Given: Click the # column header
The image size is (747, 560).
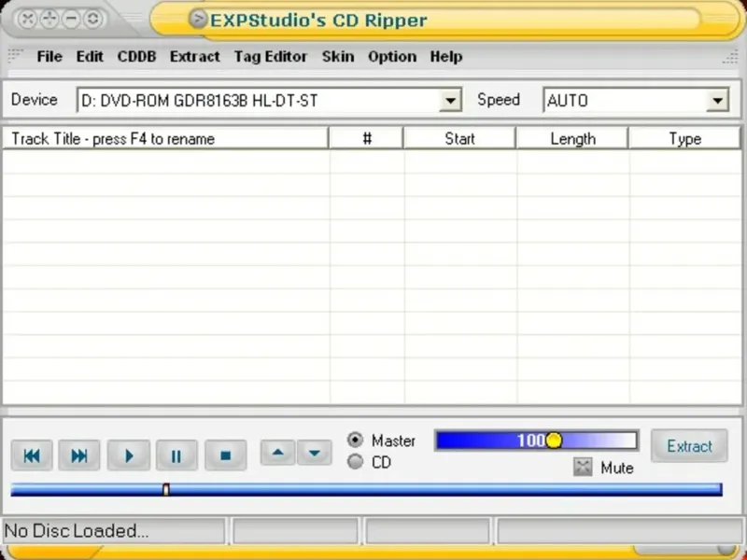Looking at the screenshot, I should [x=366, y=138].
